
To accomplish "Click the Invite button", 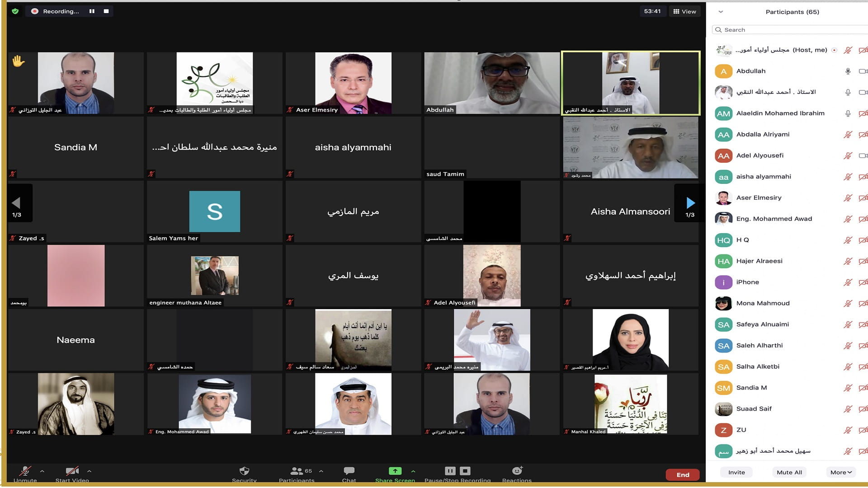I will [x=736, y=472].
